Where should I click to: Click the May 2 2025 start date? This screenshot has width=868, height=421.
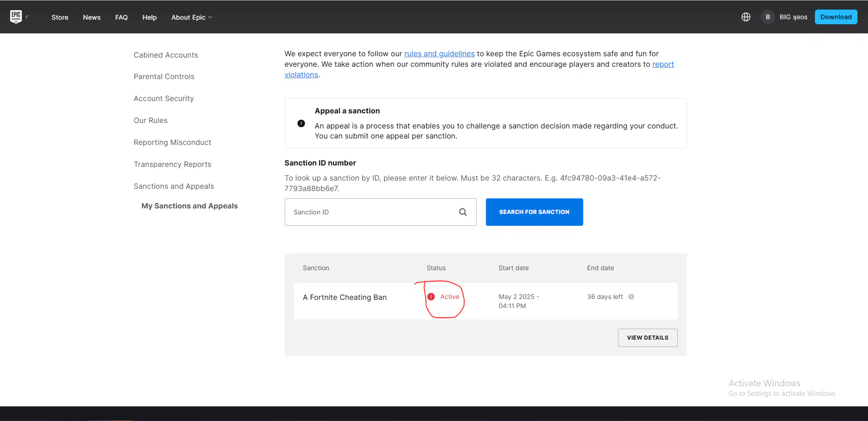tap(519, 301)
